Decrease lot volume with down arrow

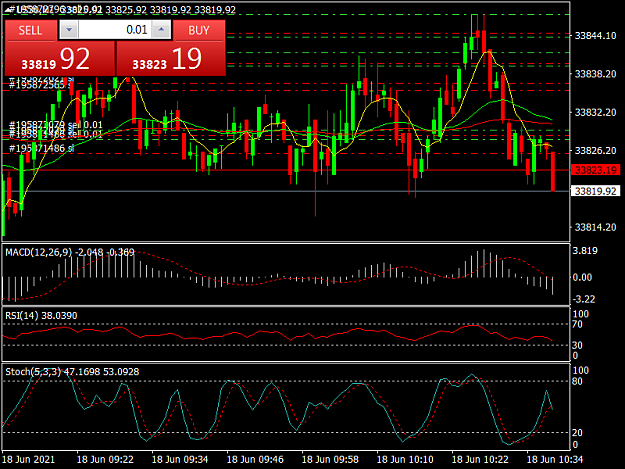[x=69, y=30]
